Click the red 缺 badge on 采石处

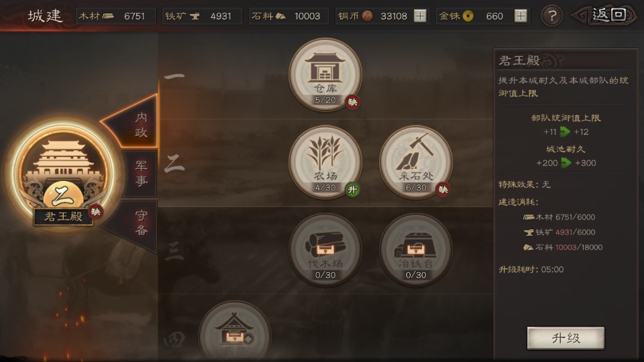(x=443, y=190)
